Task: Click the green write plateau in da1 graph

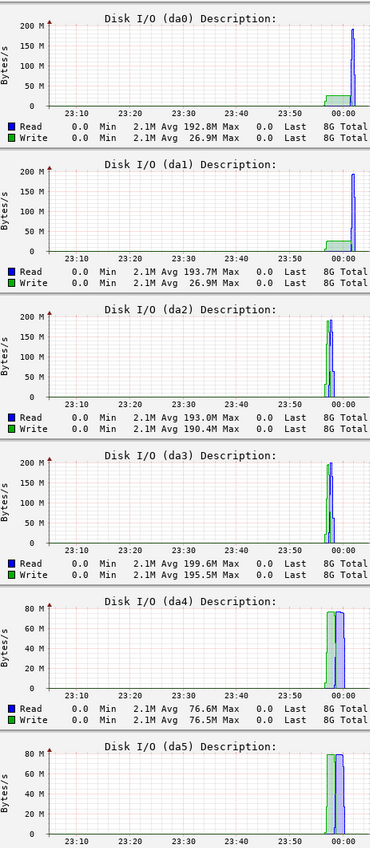Action: pyautogui.click(x=338, y=246)
